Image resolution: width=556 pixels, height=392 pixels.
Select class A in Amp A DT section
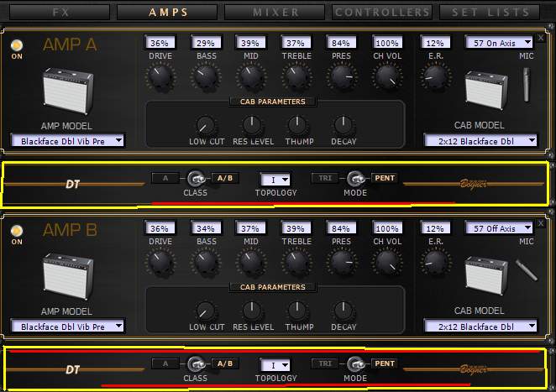click(165, 178)
